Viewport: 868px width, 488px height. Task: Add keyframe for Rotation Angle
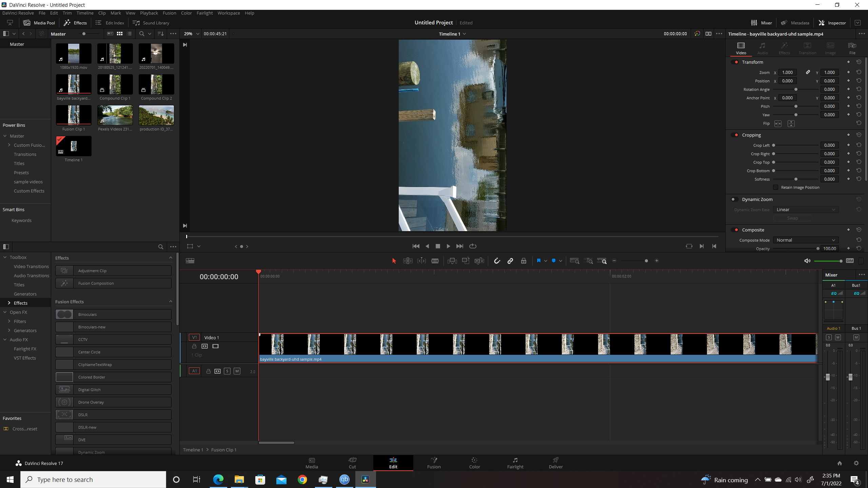[848, 89]
